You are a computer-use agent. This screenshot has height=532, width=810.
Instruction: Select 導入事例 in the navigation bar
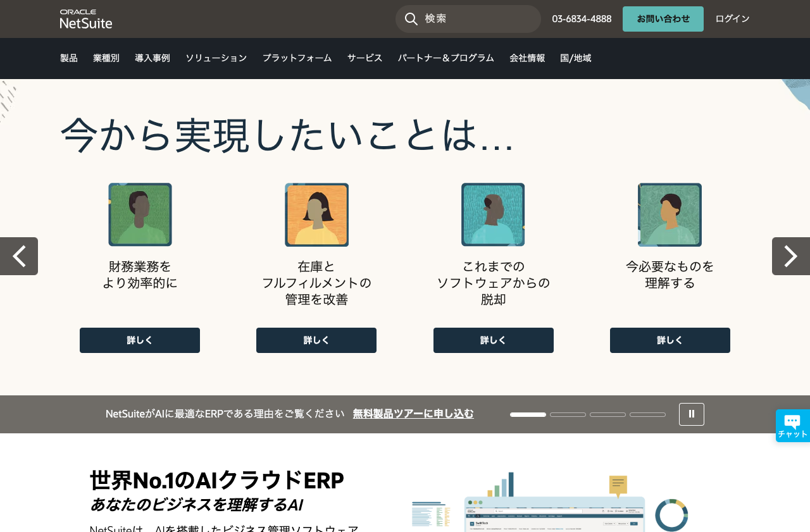click(152, 58)
